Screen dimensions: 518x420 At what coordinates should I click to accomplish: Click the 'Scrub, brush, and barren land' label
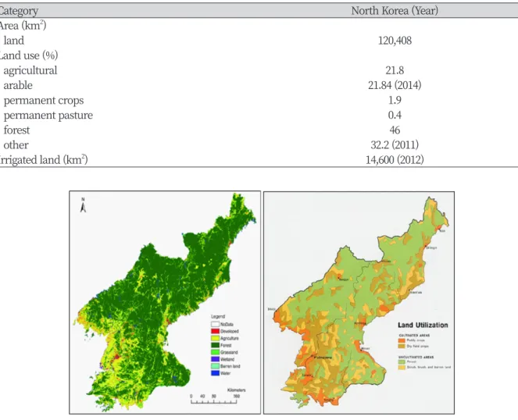coord(429,367)
